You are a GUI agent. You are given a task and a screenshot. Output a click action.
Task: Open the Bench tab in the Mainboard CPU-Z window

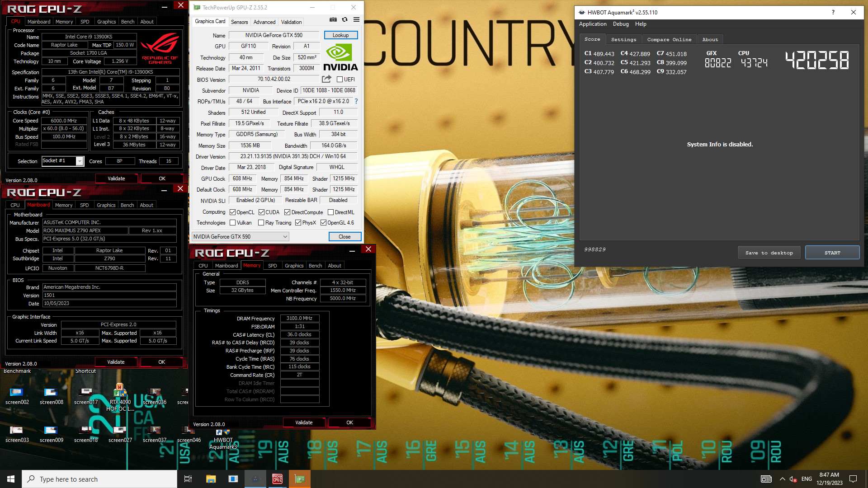[127, 205]
